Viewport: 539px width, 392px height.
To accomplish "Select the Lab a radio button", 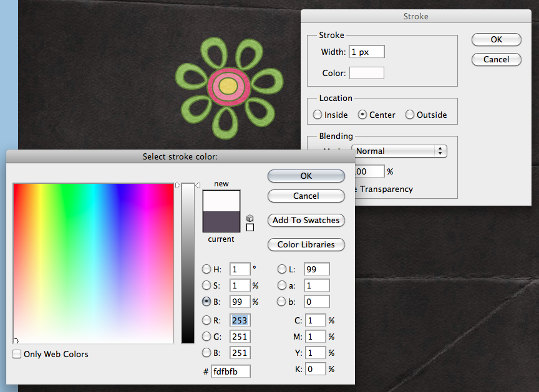I will click(x=282, y=285).
